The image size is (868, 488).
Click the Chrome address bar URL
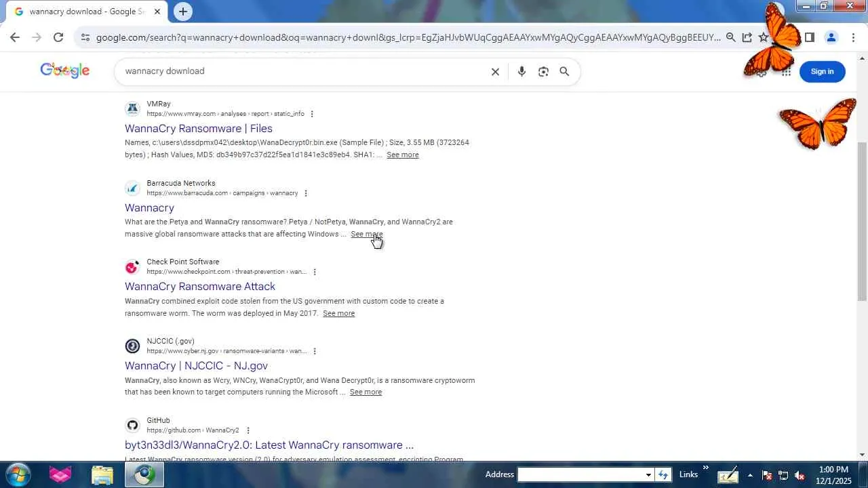pos(408,38)
